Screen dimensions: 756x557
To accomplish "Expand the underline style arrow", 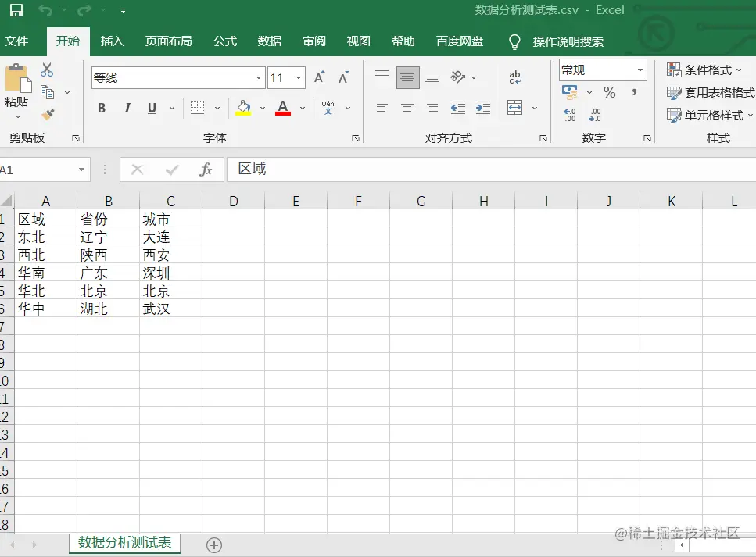I will (172, 108).
